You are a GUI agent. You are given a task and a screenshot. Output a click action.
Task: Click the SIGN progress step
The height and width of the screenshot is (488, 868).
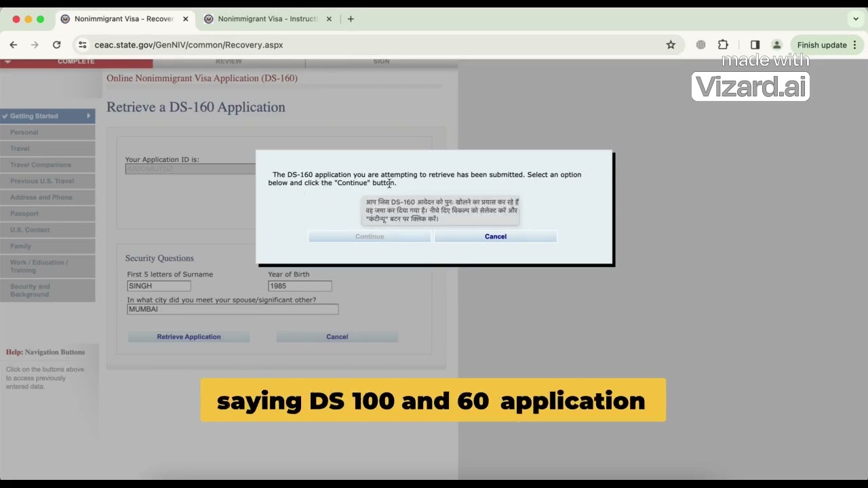(x=381, y=62)
